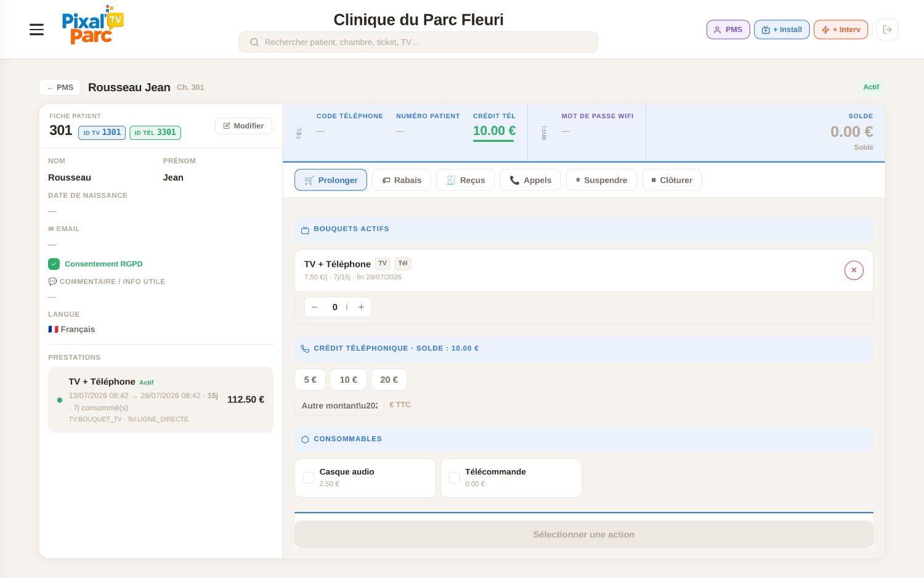Click the + Install button

click(x=782, y=30)
